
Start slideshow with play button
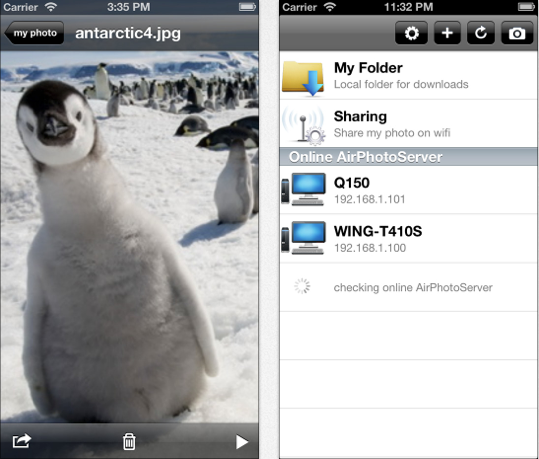click(x=242, y=442)
